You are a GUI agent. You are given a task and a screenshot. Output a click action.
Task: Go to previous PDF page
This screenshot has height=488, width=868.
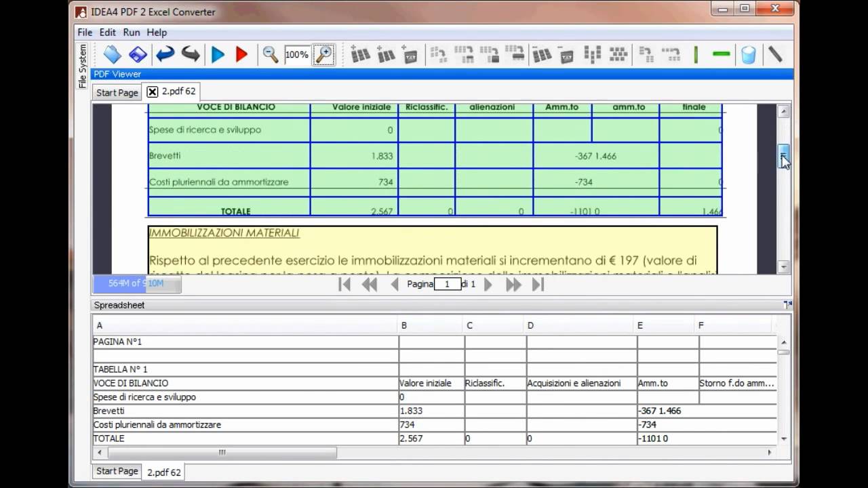click(x=395, y=285)
